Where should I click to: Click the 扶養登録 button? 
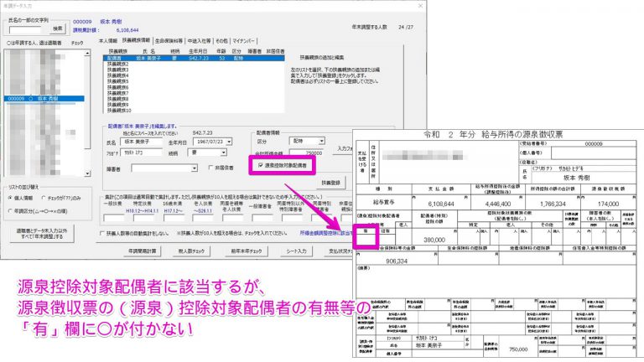coord(330,183)
